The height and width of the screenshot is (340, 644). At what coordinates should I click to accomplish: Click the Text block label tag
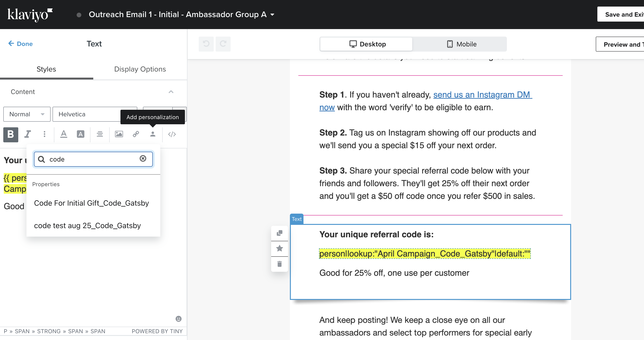[x=296, y=219]
